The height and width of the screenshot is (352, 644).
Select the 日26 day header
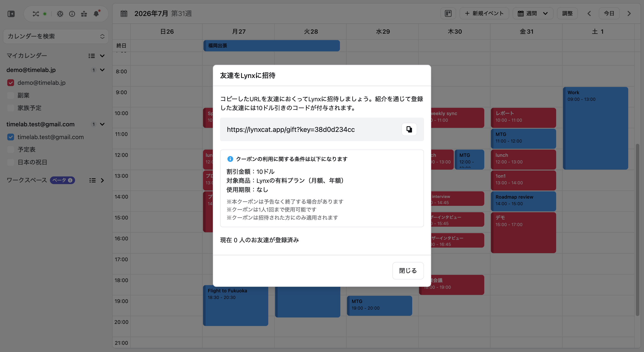click(167, 32)
